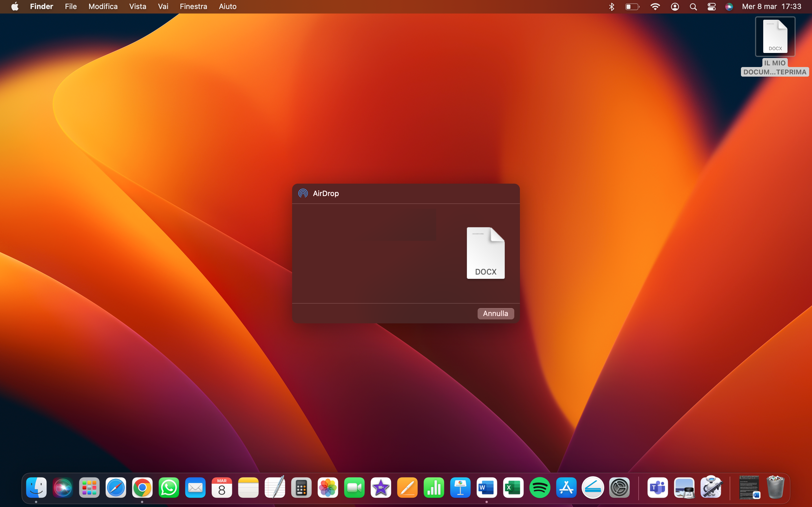Open the Trash in the Dock

pos(775,488)
